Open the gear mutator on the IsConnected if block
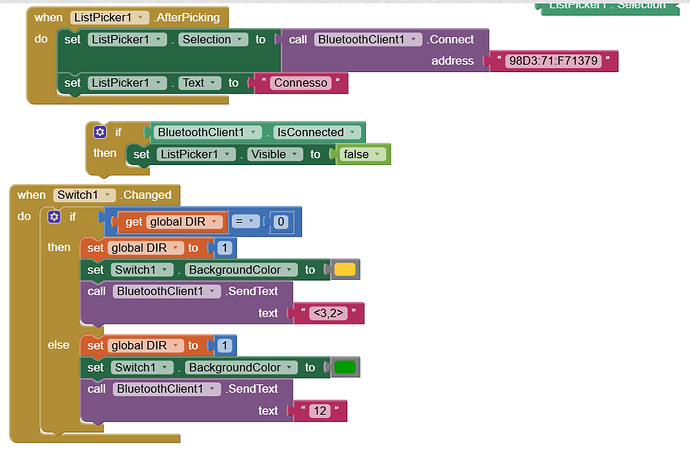The height and width of the screenshot is (458, 690). click(x=100, y=132)
